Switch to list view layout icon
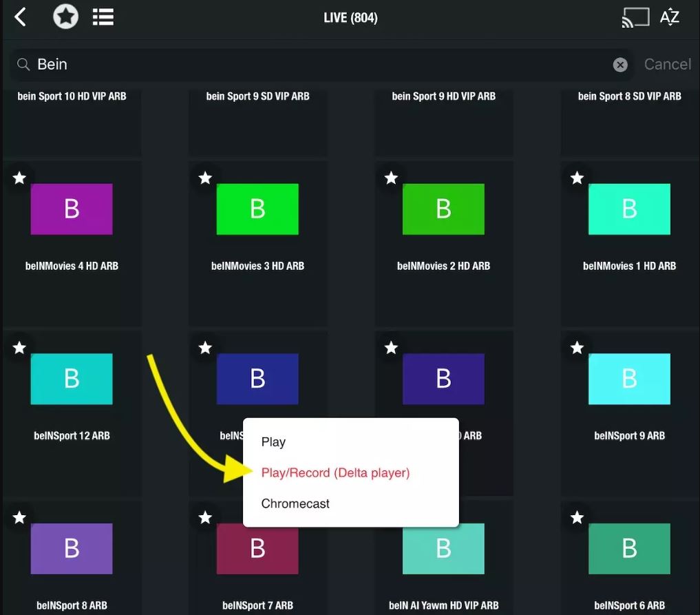The height and width of the screenshot is (615, 700). [103, 17]
